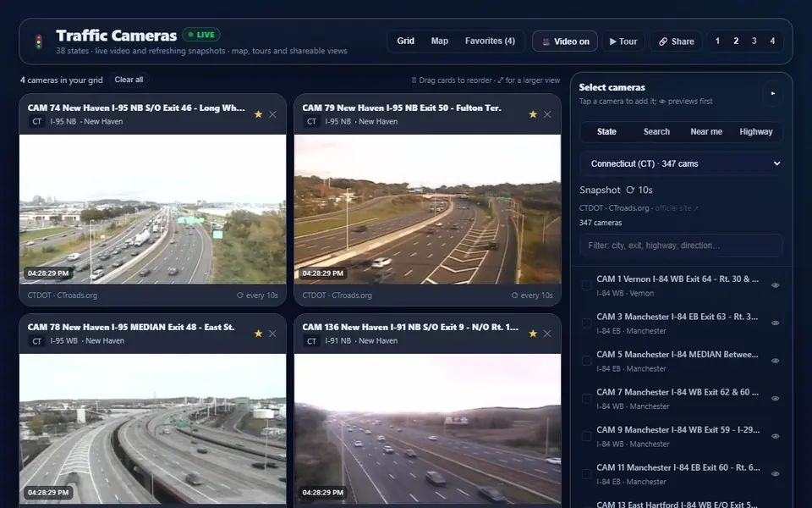Unfavorite CAM 136 with its star icon

point(532,334)
